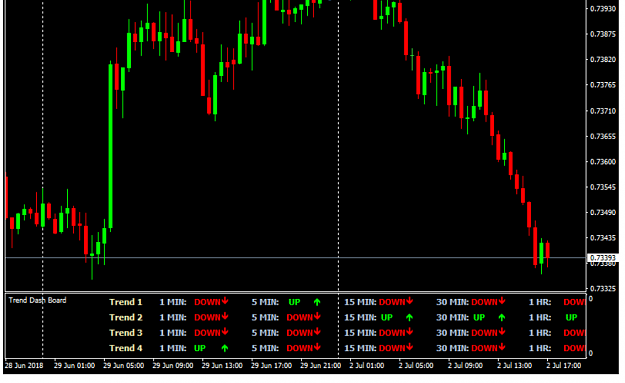Select the tall green breakout candle on 29 Jun
This screenshot has height=383, width=625.
[x=110, y=146]
